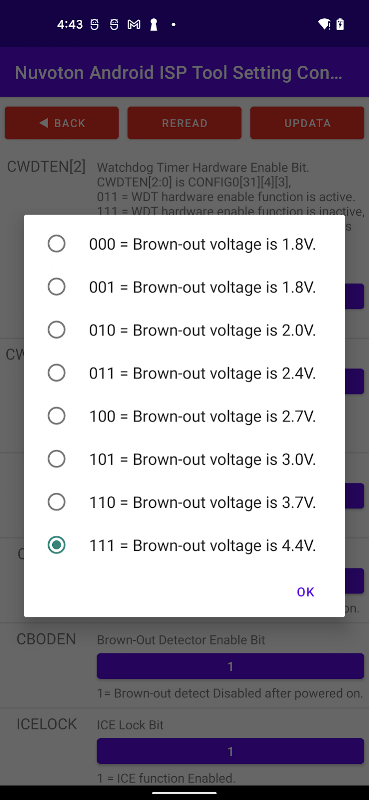Select the 000 = 1.8V brown-out option
369x800 pixels.
tap(184, 244)
